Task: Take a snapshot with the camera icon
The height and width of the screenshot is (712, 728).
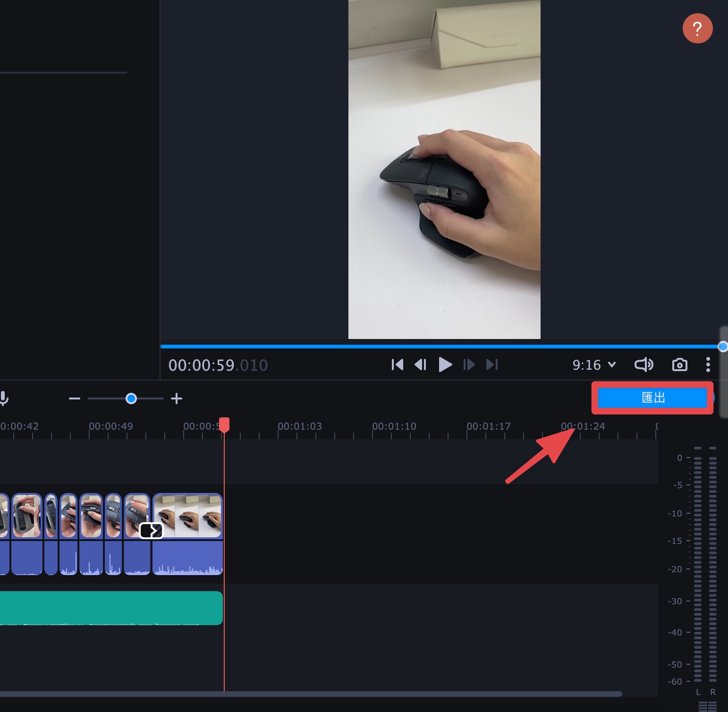Action: [x=679, y=364]
